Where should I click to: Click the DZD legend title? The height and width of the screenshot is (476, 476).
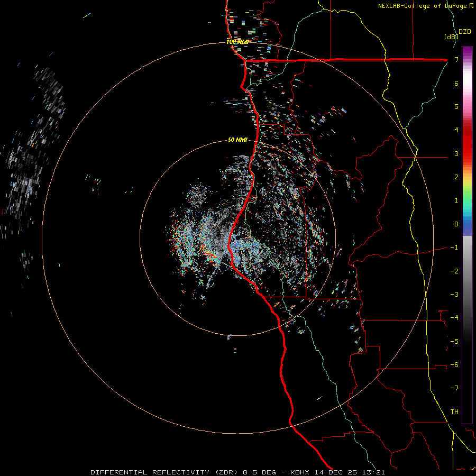pos(465,32)
